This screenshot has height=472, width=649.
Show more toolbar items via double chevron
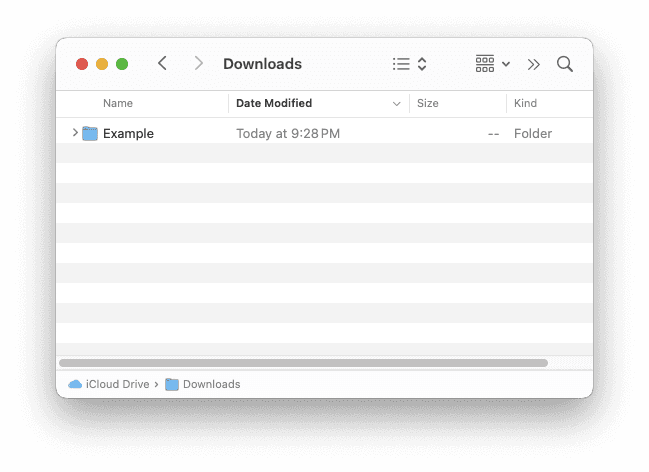[534, 64]
